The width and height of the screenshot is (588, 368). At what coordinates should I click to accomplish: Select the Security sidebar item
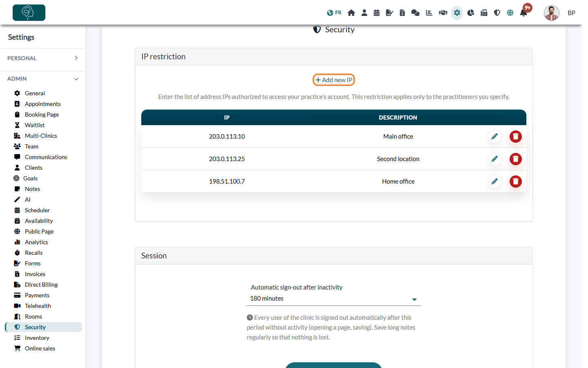43,327
